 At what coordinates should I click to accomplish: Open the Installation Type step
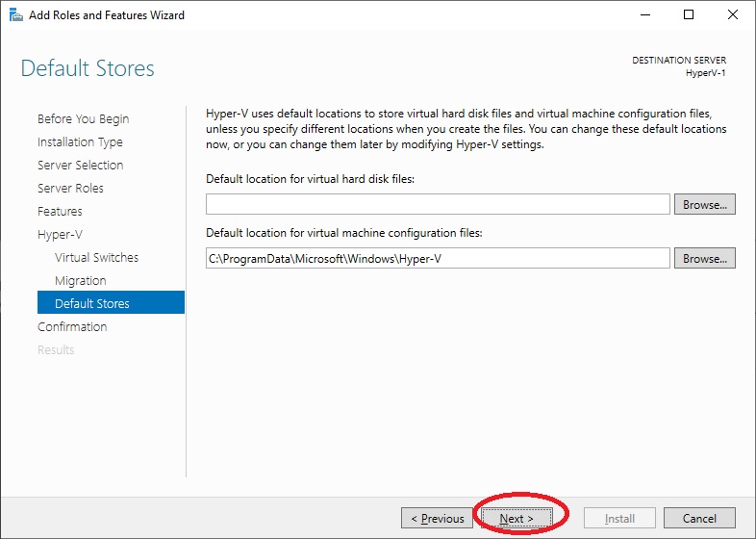80,141
